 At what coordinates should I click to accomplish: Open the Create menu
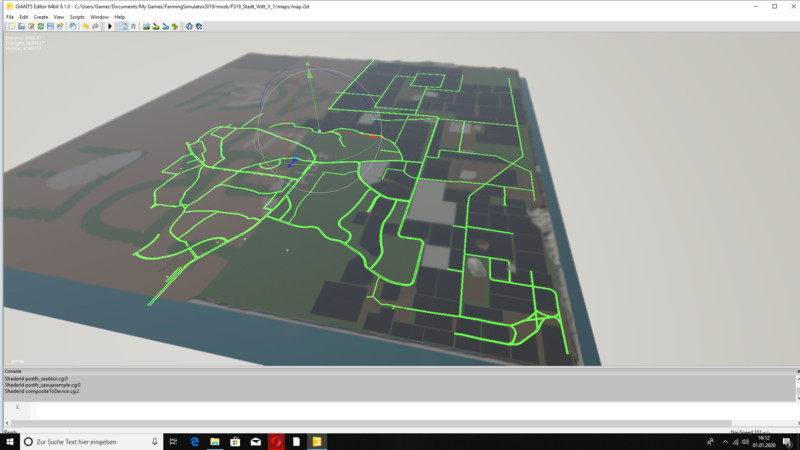tap(40, 17)
